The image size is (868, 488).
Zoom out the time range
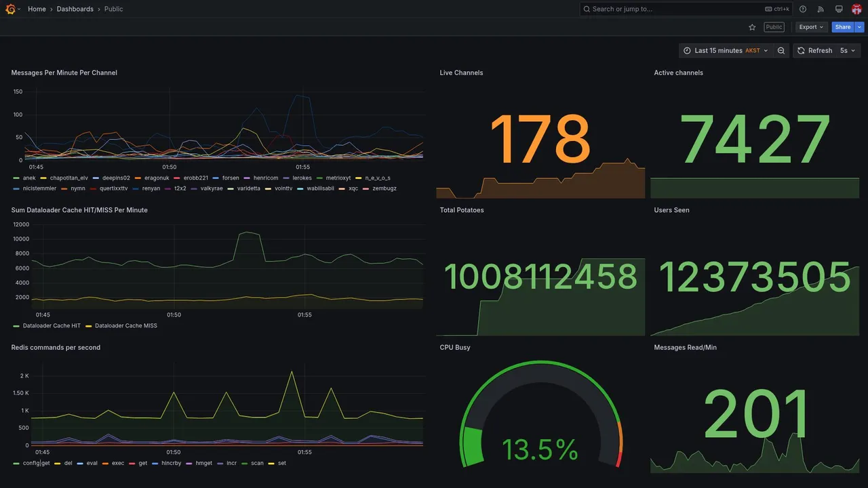(x=781, y=51)
